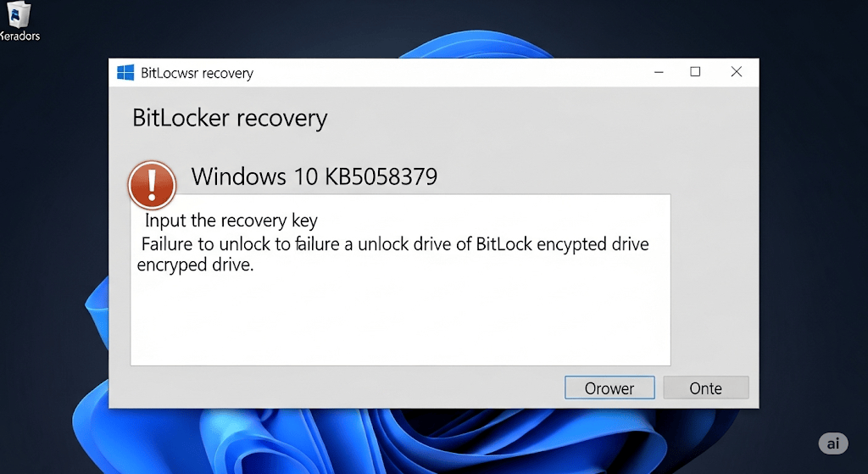Click the 'Onte' button
Image resolution: width=868 pixels, height=474 pixels.
point(706,388)
